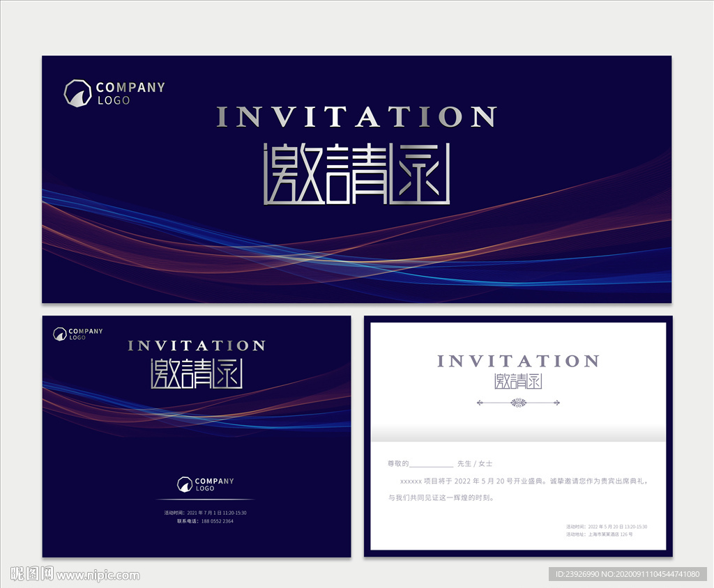The image size is (714, 588).
Task: Select the '活动时间: 2021 年 7 月 1 日' line
Action: tap(206, 513)
